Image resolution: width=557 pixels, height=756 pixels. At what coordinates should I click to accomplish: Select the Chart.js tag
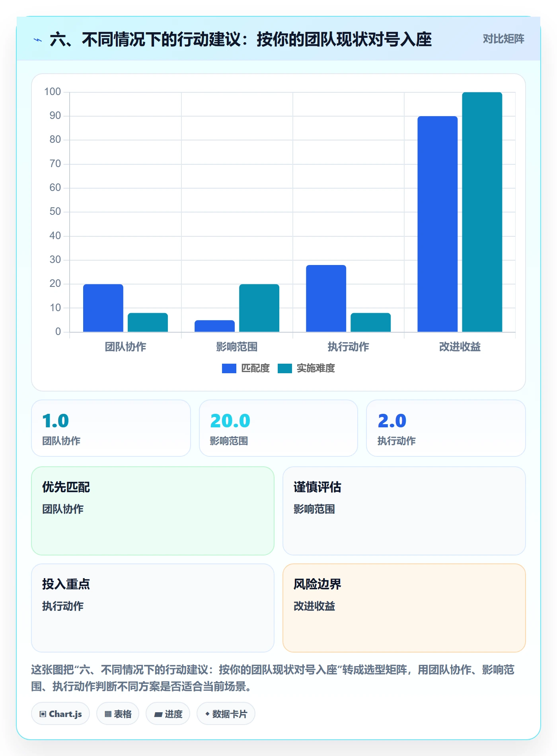coord(60,714)
